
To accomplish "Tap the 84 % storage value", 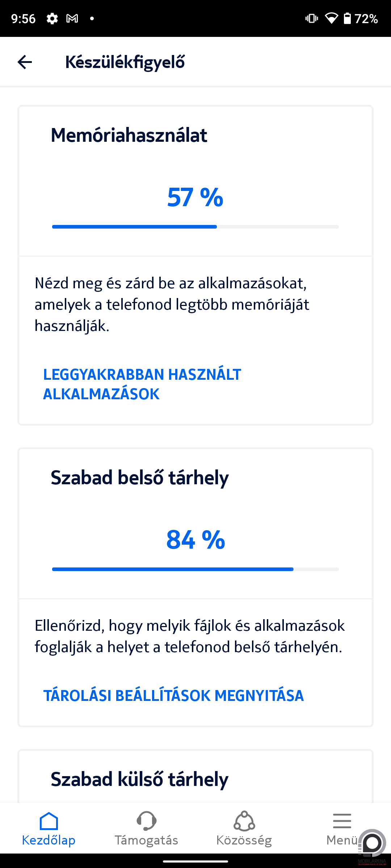I will click(x=195, y=540).
